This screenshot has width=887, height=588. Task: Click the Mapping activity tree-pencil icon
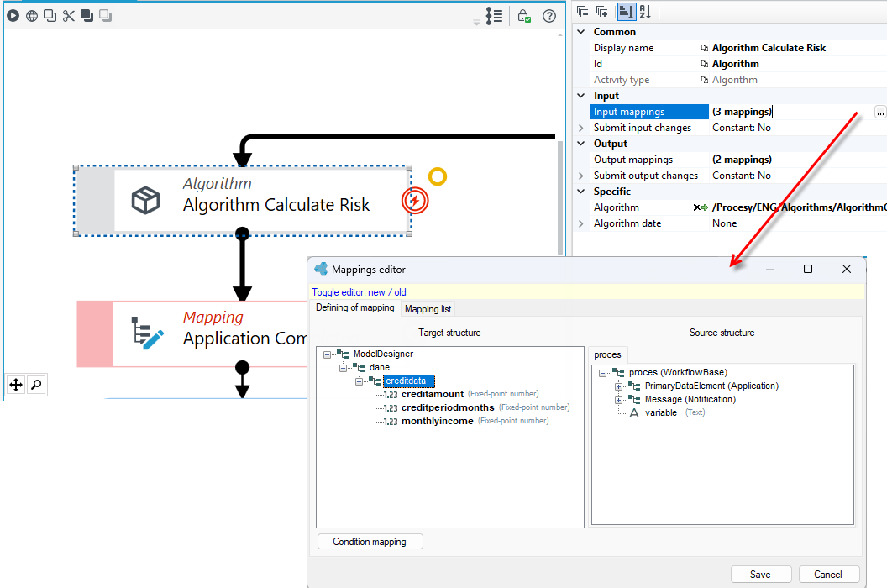tap(147, 333)
